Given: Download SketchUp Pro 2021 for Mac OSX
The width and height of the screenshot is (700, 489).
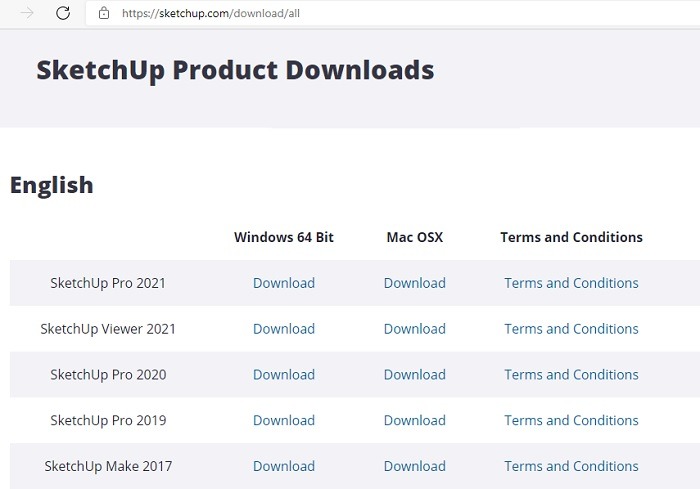Looking at the screenshot, I should (x=415, y=283).
